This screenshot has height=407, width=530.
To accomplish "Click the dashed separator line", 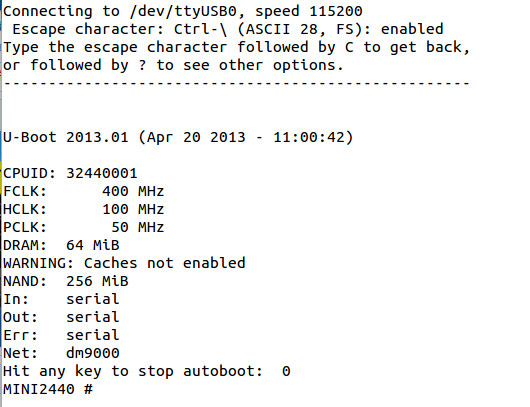I will tap(236, 83).
